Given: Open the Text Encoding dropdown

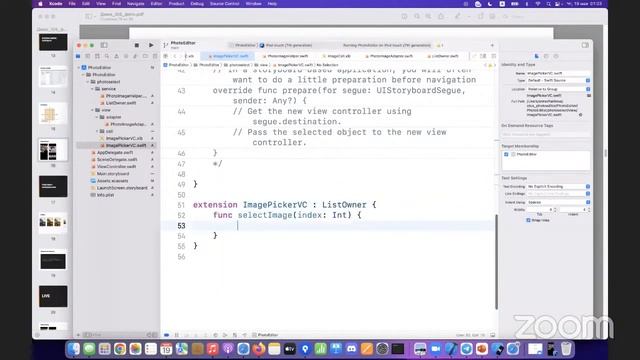Looking at the screenshot, I should click(558, 187).
